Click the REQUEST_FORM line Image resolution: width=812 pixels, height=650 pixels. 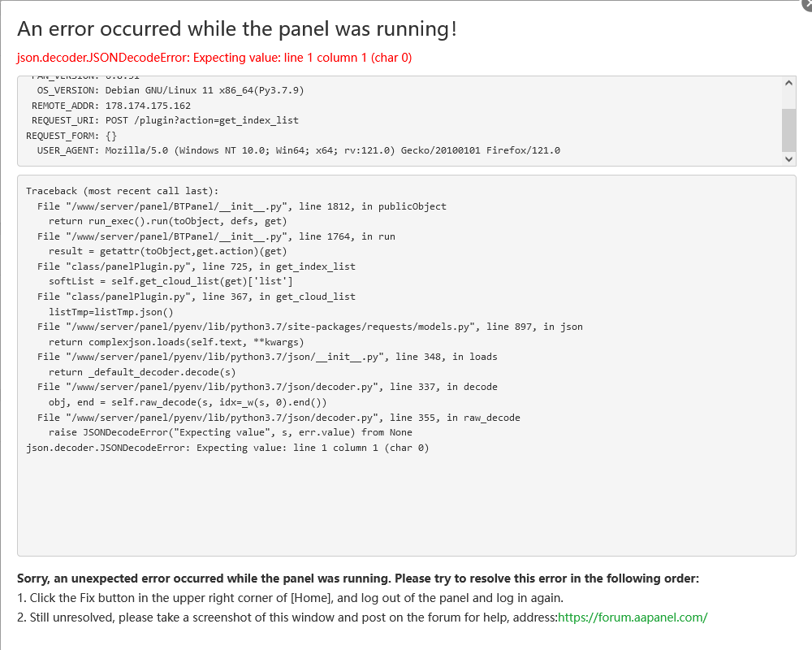71,136
